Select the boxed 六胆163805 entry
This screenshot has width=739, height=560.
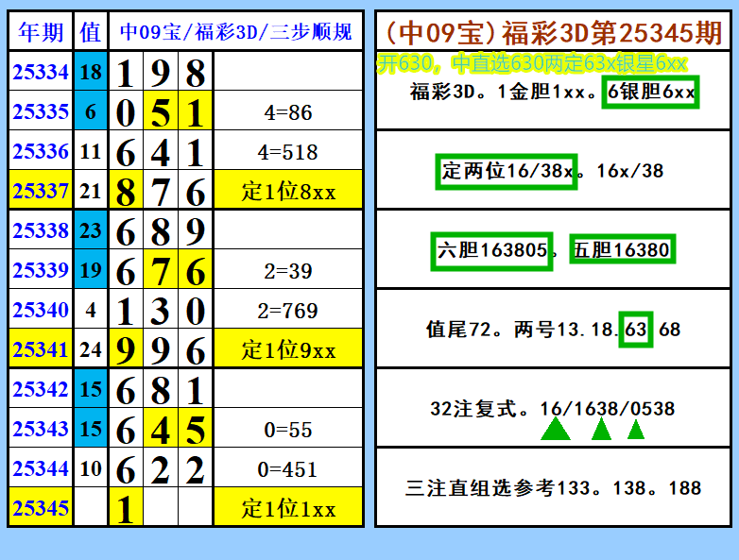491,251
